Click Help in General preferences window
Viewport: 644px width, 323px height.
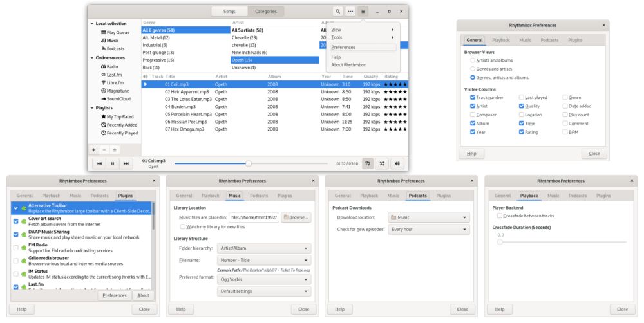471,154
